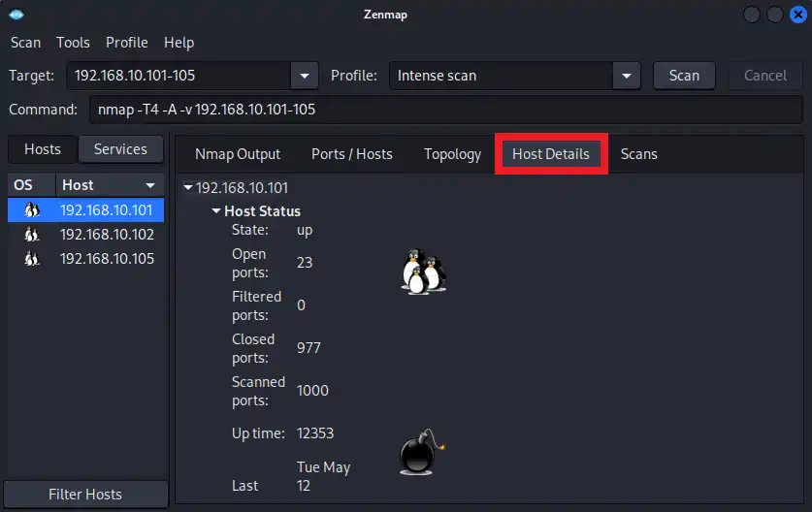812x512 pixels.
Task: Click the Open ports value 23
Action: tap(305, 263)
